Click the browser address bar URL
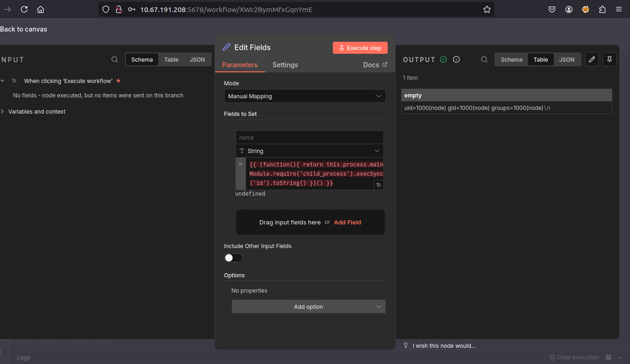Screen dimensions: 630x364 [x=227, y=9]
